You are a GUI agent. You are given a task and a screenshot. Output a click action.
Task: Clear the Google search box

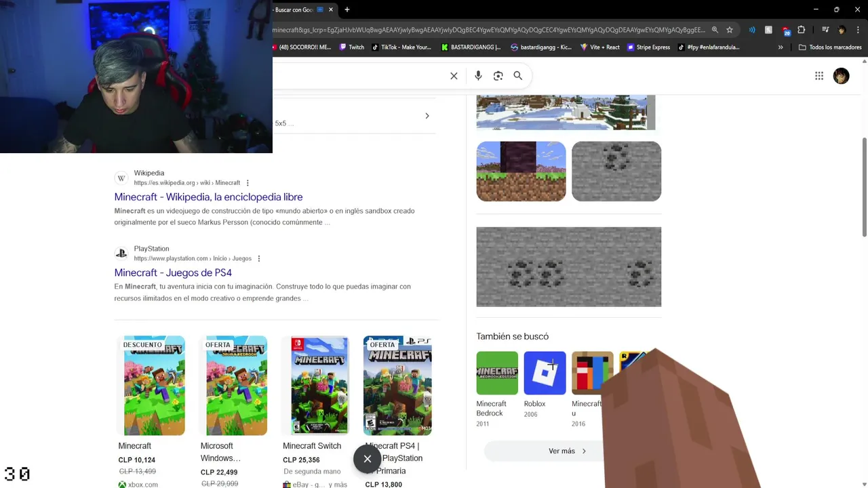[454, 76]
